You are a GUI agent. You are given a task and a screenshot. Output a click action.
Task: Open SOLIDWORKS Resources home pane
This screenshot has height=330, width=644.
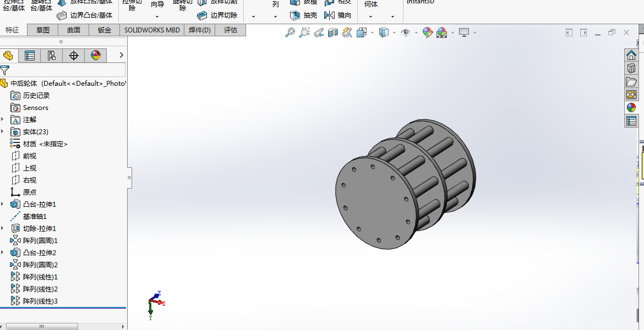[631, 54]
